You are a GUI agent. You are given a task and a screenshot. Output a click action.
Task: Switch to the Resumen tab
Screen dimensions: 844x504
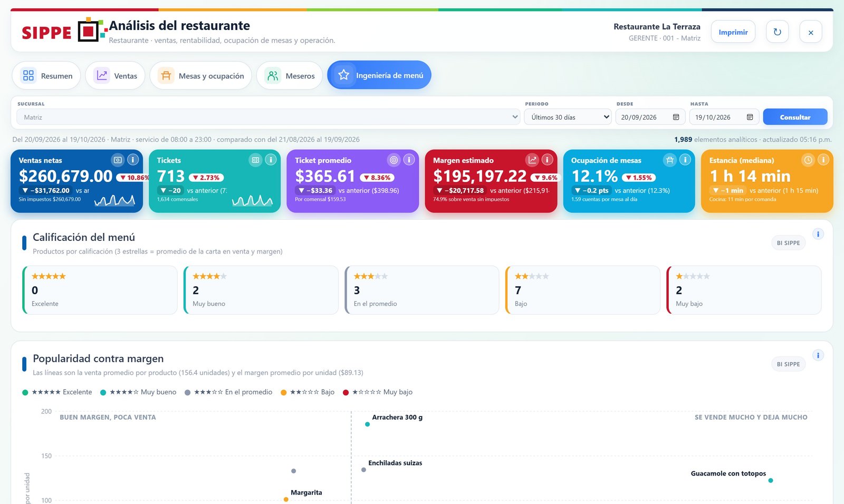(x=46, y=75)
